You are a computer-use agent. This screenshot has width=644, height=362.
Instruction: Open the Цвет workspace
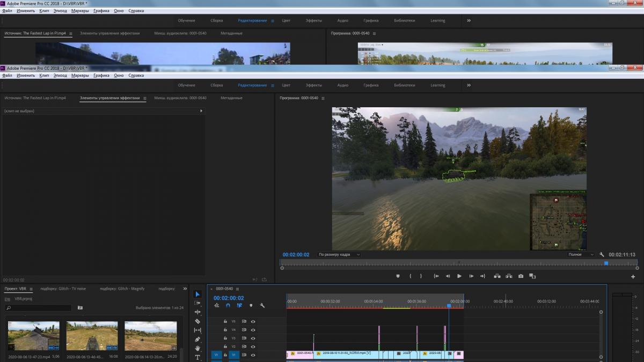pos(286,85)
